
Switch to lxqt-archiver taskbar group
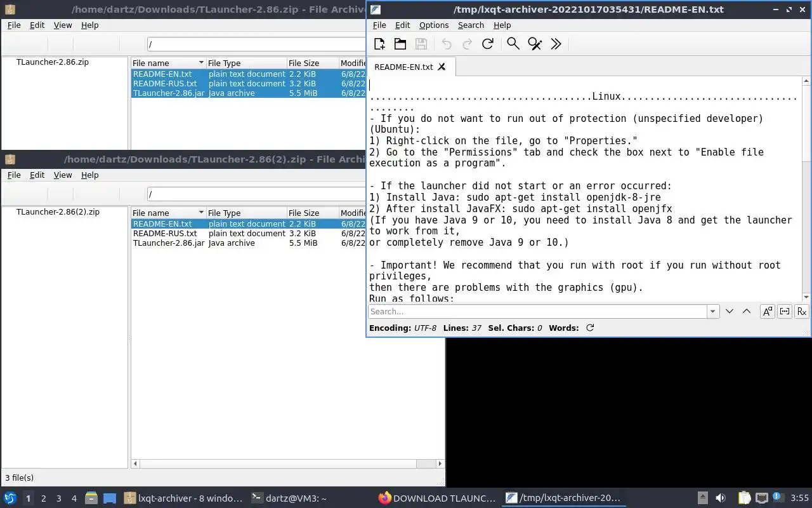pyautogui.click(x=183, y=498)
